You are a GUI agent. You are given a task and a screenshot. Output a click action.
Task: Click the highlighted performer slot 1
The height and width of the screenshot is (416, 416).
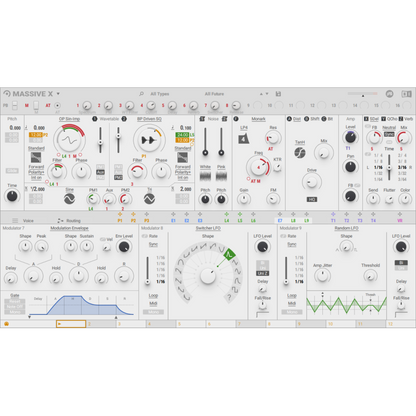71,324
